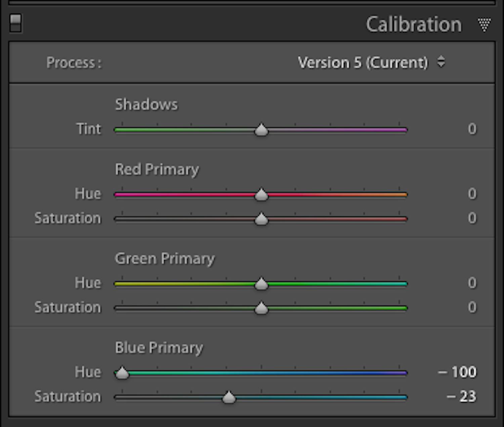Click the Blue Primary Hue slider knob
Screen dimensions: 504x427
[122, 373]
